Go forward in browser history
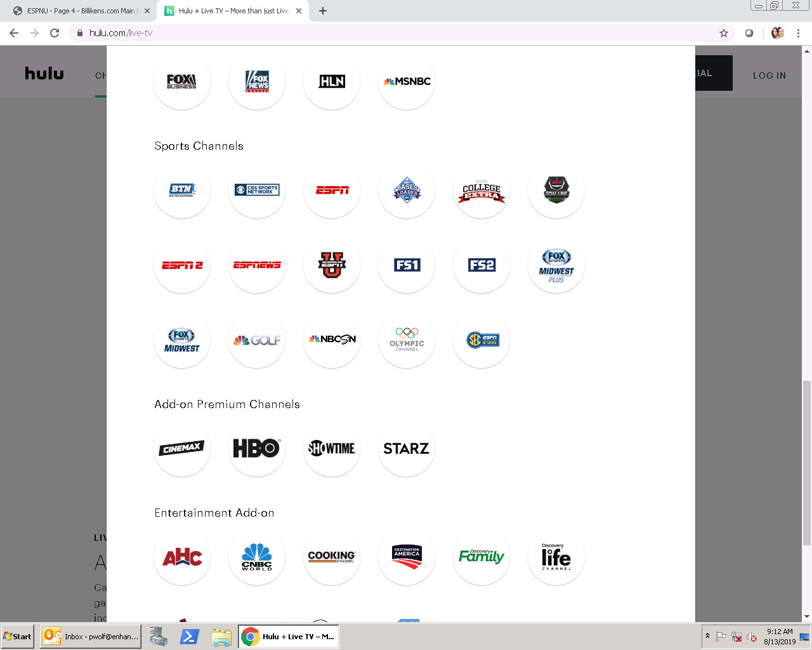This screenshot has height=650, width=812. tap(34, 33)
